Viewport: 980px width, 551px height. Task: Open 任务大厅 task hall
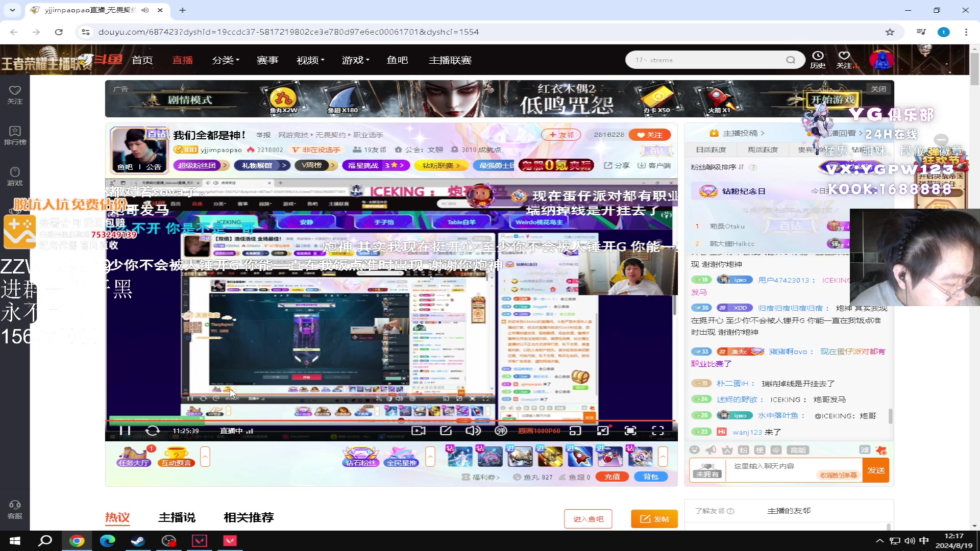pos(134,457)
